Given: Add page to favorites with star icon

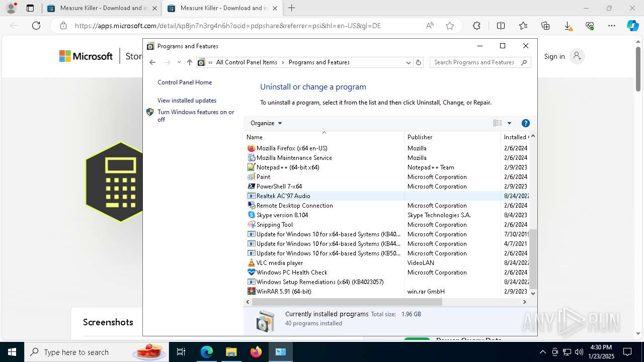Looking at the screenshot, I should [450, 26].
